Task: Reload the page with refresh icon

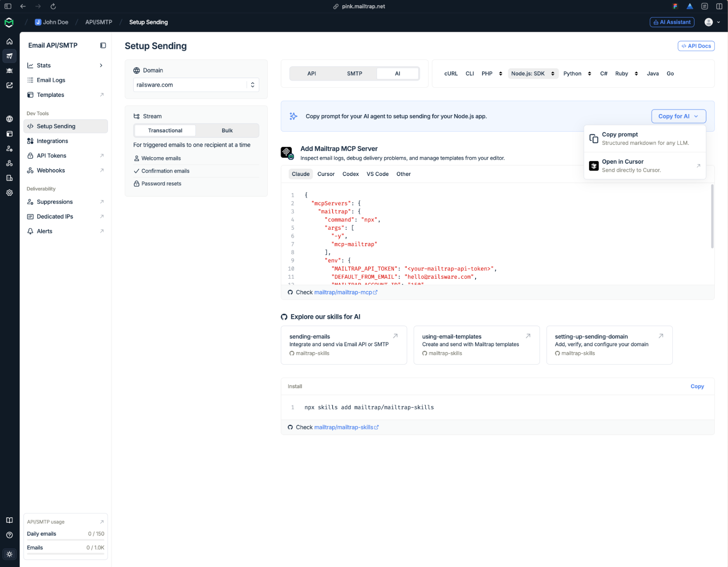Action: (x=53, y=6)
